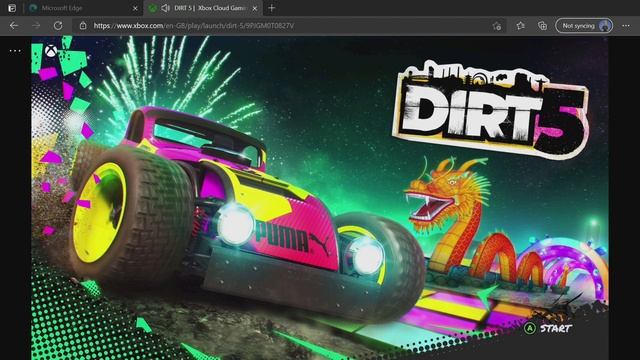
Task: Open the Collections icon
Action: pyautogui.click(x=542, y=26)
